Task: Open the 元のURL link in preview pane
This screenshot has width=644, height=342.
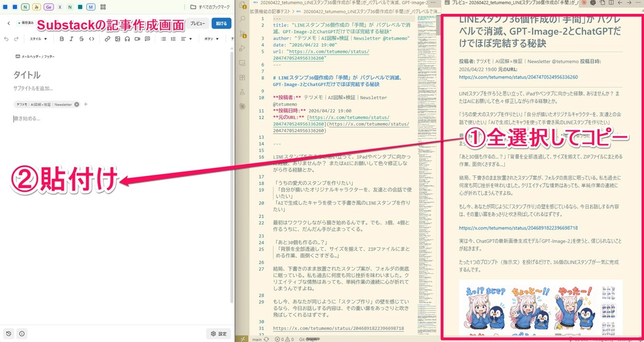Action: [518, 77]
